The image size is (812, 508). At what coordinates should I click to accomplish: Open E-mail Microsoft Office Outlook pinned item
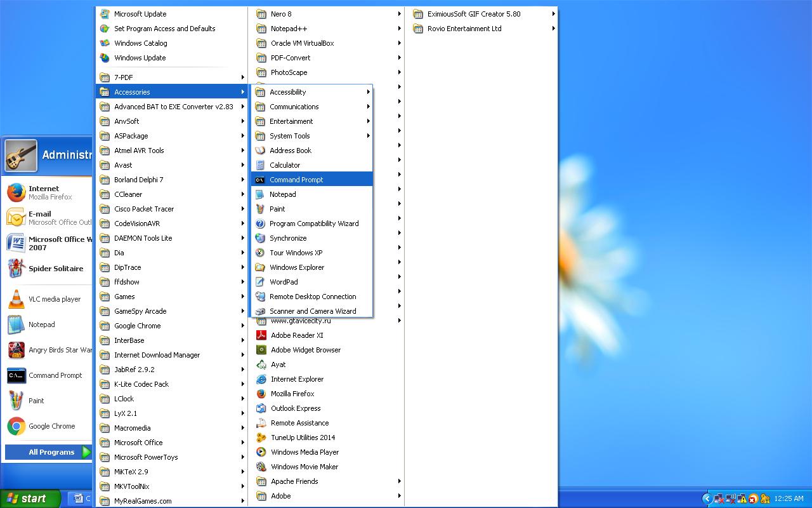48,218
